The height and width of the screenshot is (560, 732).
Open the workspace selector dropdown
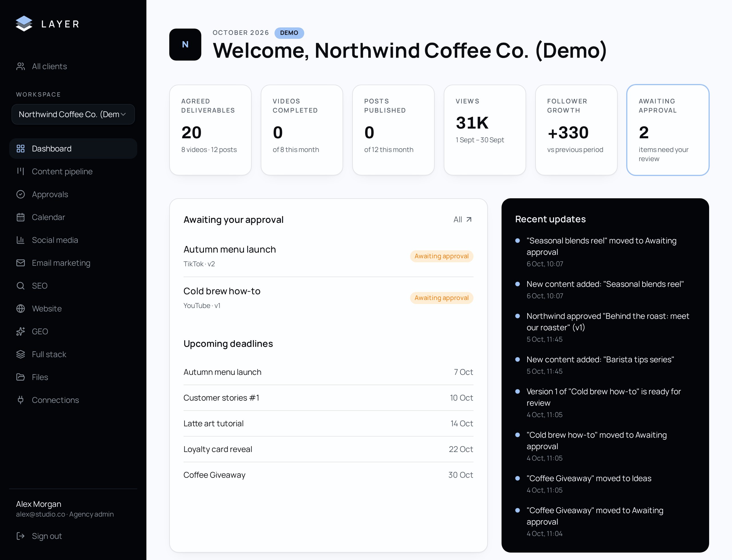73,114
